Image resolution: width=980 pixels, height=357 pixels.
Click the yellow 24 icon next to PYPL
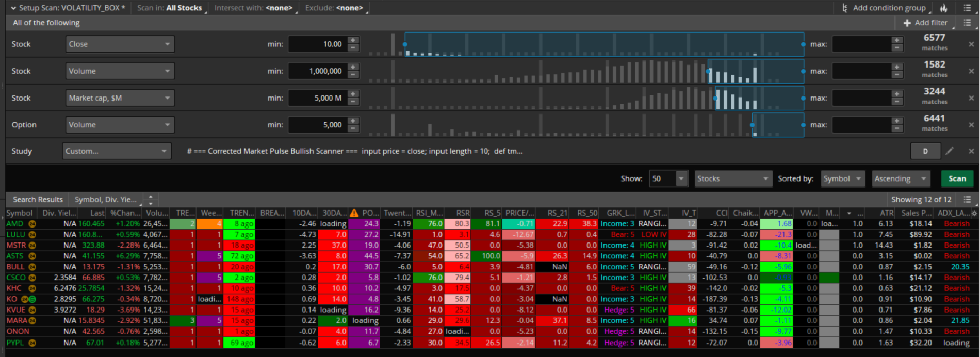(32, 343)
